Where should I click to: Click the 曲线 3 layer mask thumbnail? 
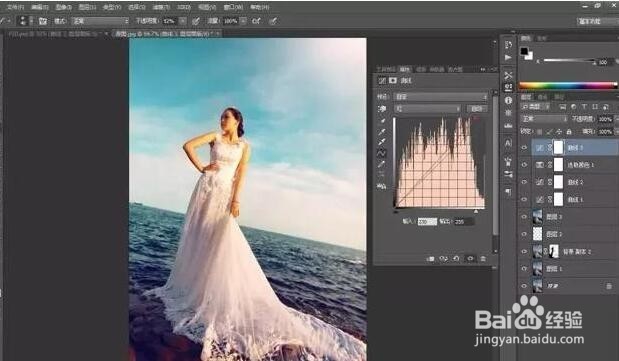pos(558,147)
